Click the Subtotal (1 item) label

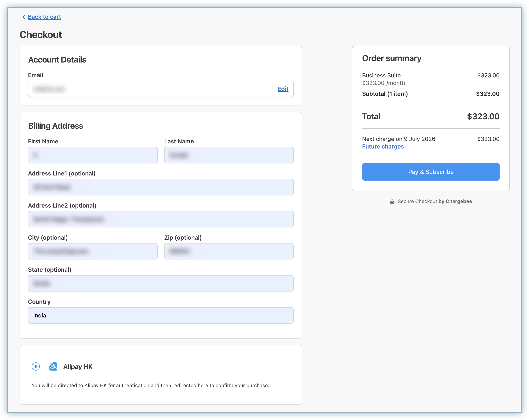coord(385,94)
